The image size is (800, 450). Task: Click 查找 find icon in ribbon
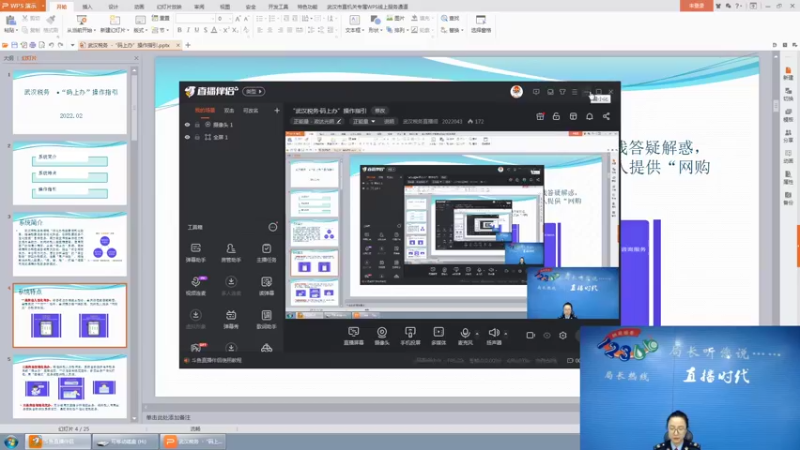coord(450,18)
